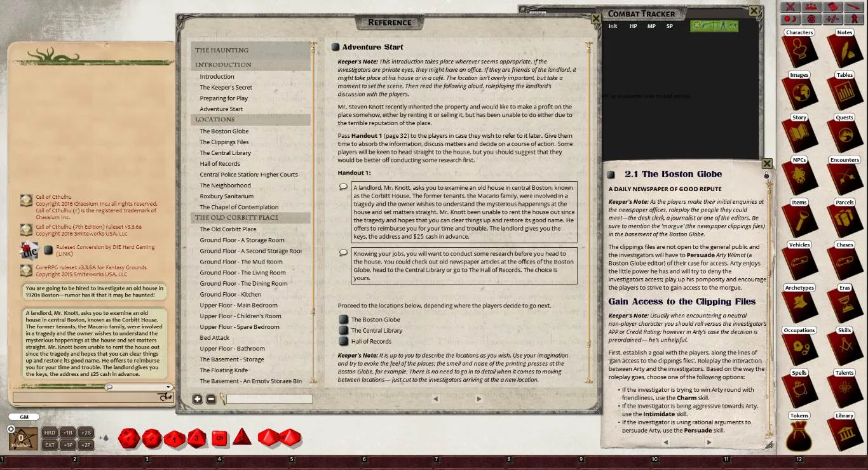Toggle the +2P penalty dice button
868x470 pixels.
[85, 445]
